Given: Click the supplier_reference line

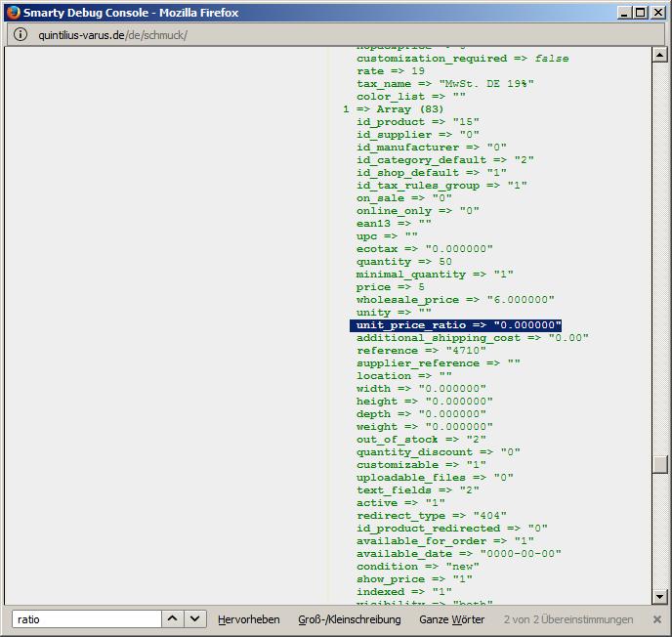Looking at the screenshot, I should 439,363.
